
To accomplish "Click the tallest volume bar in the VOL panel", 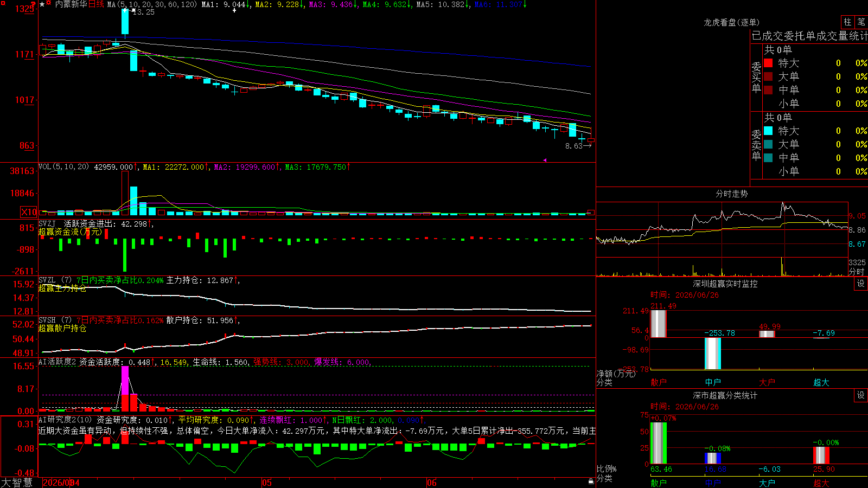I will pyautogui.click(x=125, y=193).
